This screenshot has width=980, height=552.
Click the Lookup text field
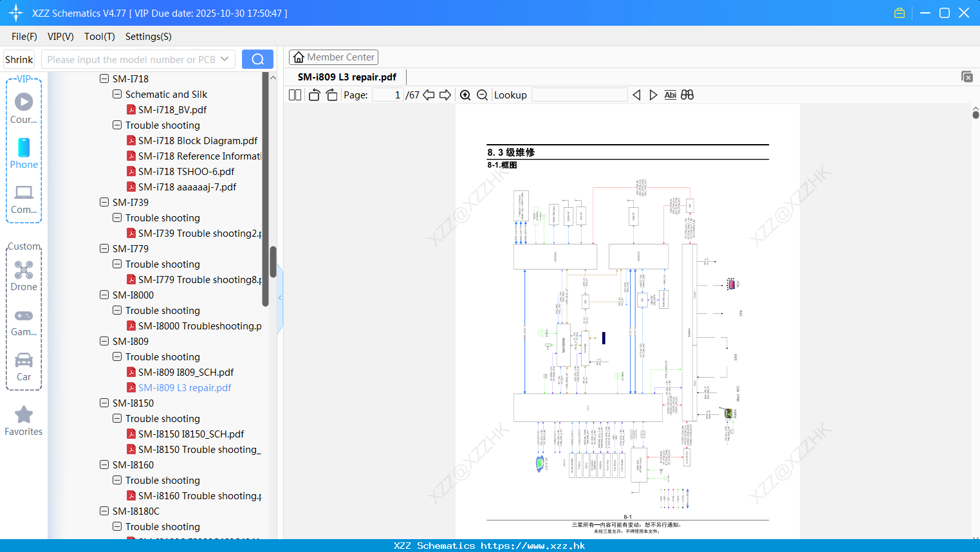point(580,95)
